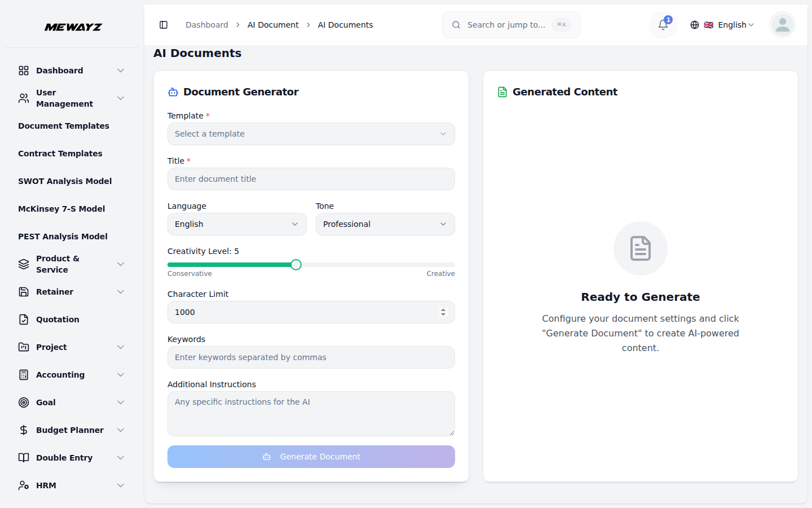This screenshot has height=508, width=812.
Task: Open the globe language icon
Action: click(694, 25)
